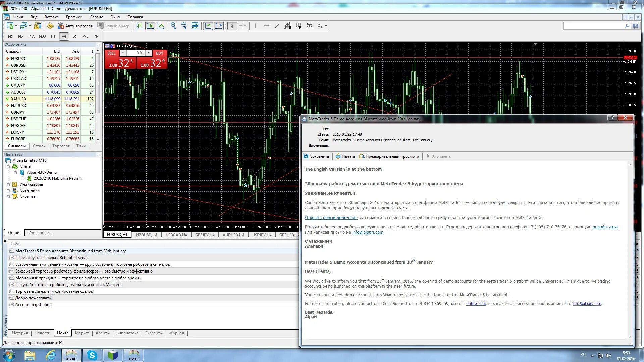Image resolution: width=644 pixels, height=362 pixels.
Task: Tile chart windows icon
Action: click(195, 26)
